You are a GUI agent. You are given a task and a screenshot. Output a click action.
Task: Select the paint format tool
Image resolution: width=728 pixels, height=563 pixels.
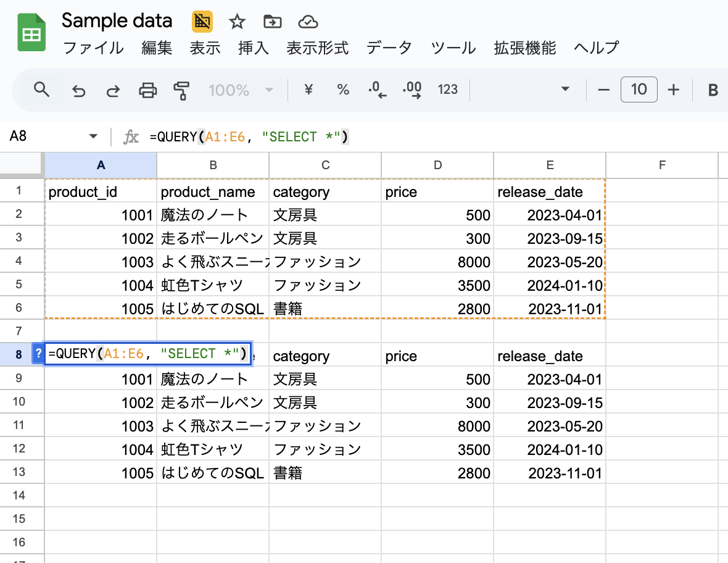[x=181, y=91]
